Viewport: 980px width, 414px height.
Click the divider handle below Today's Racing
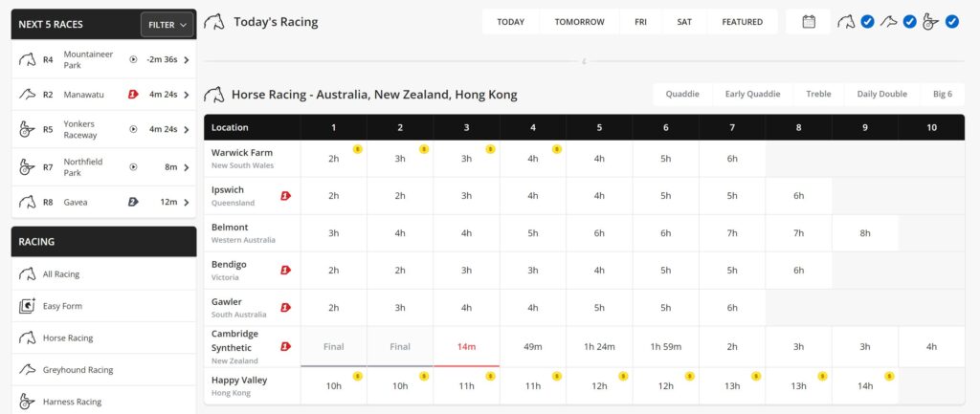584,62
